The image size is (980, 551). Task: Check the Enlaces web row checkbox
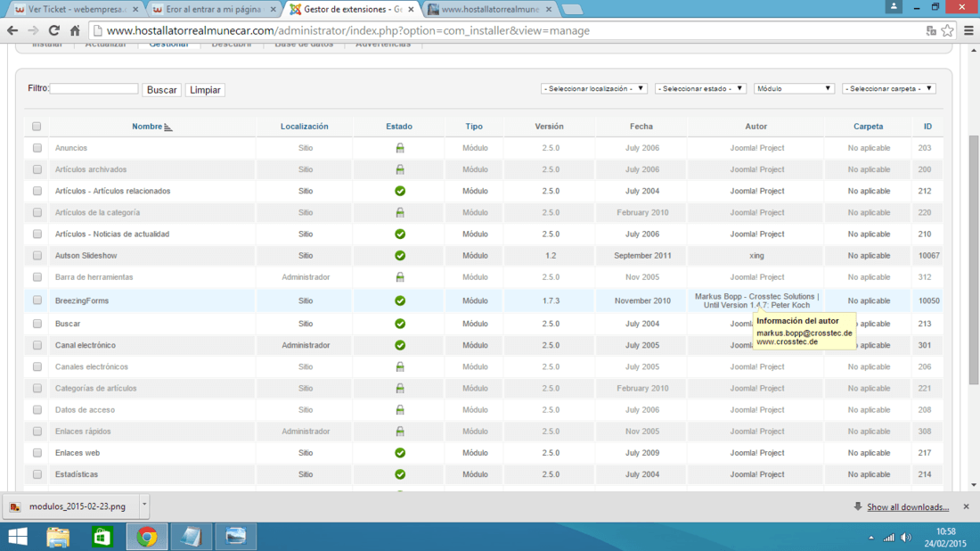point(37,453)
